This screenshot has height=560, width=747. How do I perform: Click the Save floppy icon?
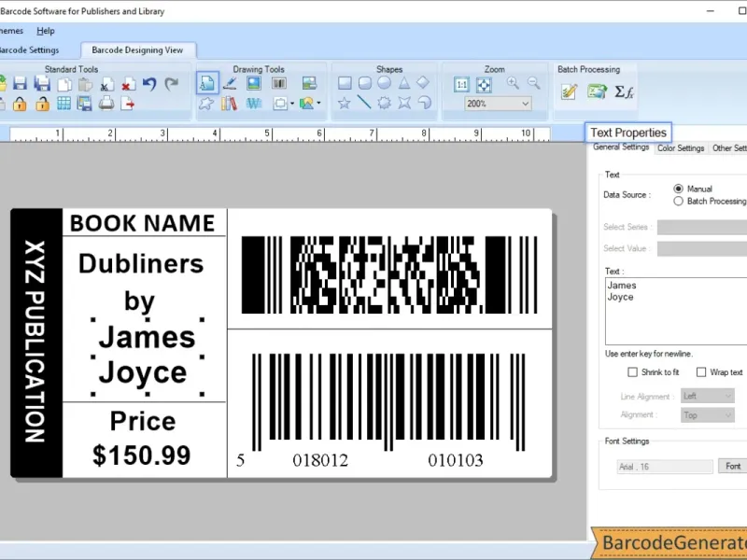click(20, 84)
